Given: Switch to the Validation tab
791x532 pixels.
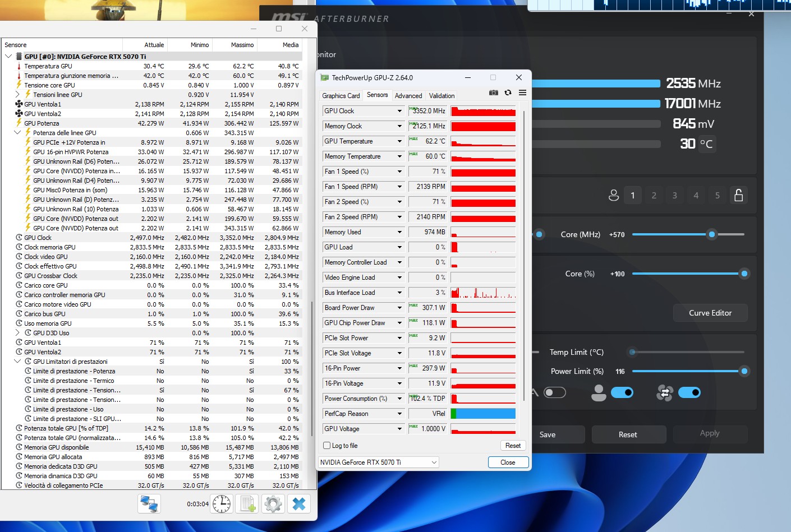Looking at the screenshot, I should (x=442, y=96).
